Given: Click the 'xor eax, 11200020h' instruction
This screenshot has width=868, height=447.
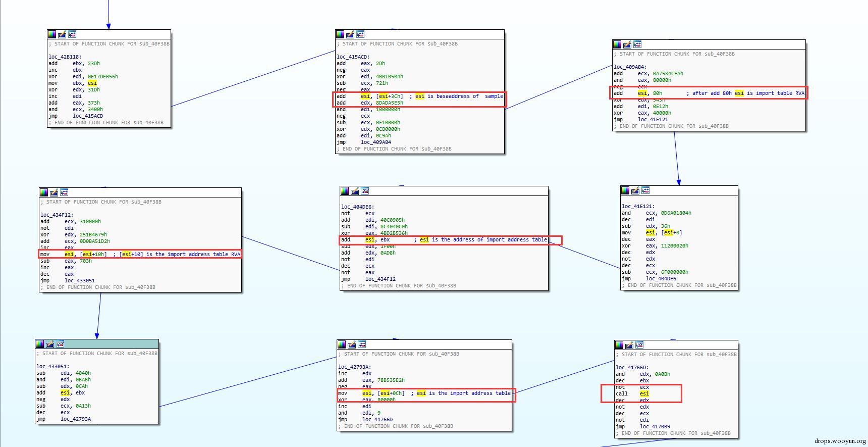Looking at the screenshot, I should tap(655, 245).
